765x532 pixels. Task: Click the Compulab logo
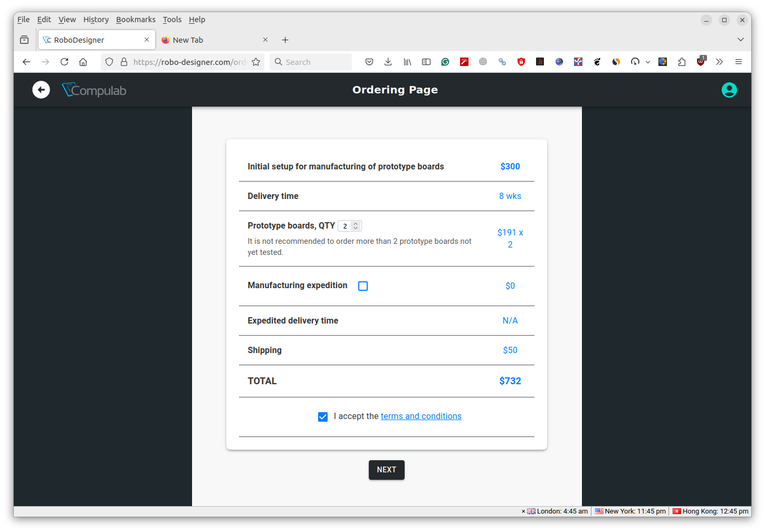click(94, 90)
